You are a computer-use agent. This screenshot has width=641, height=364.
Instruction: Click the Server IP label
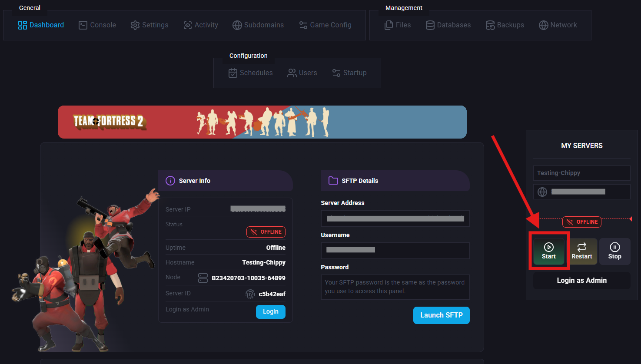pos(178,209)
